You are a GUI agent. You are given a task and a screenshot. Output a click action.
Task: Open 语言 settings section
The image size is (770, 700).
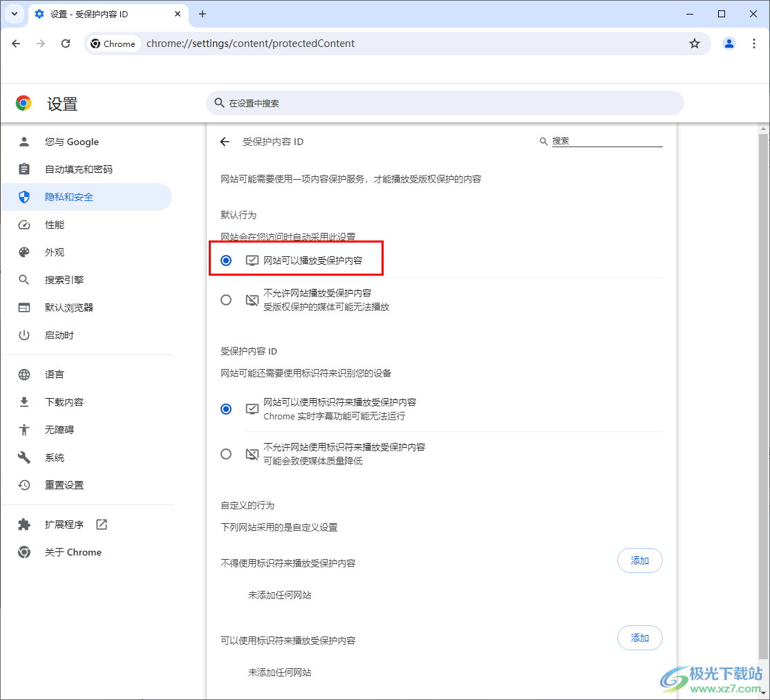86,375
